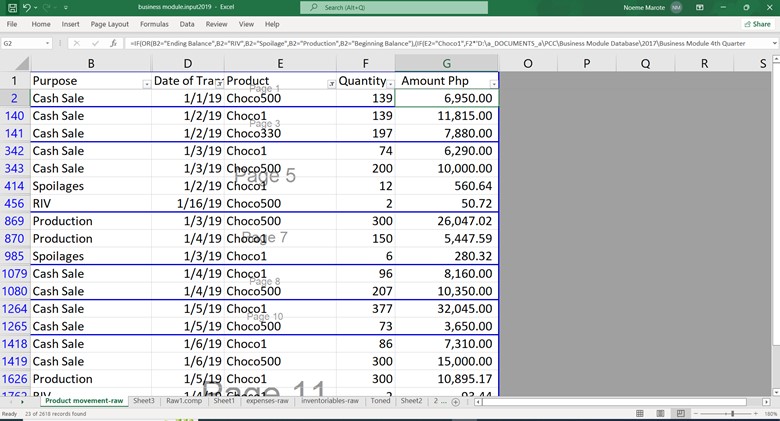Open the Raw1.comp sheet tab
Screen dimensions: 780x421
click(184, 401)
